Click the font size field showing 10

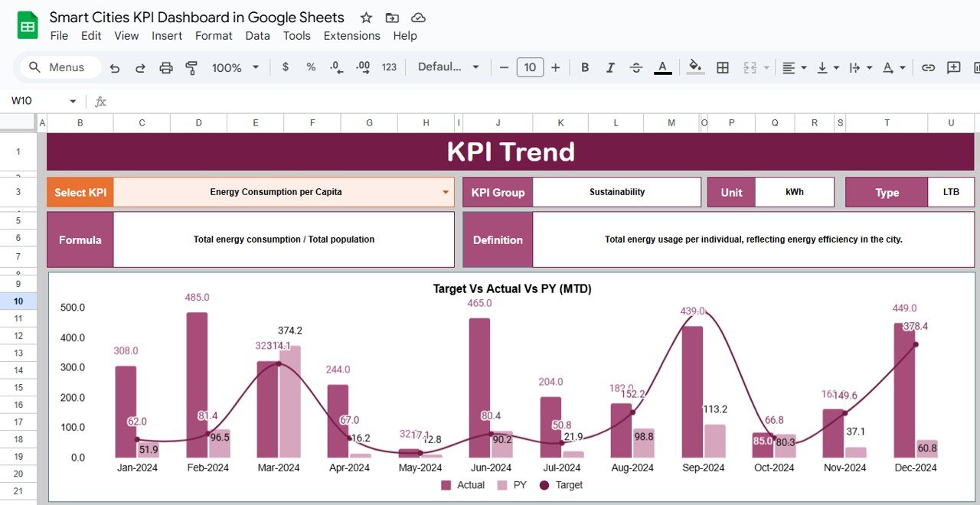(530, 67)
